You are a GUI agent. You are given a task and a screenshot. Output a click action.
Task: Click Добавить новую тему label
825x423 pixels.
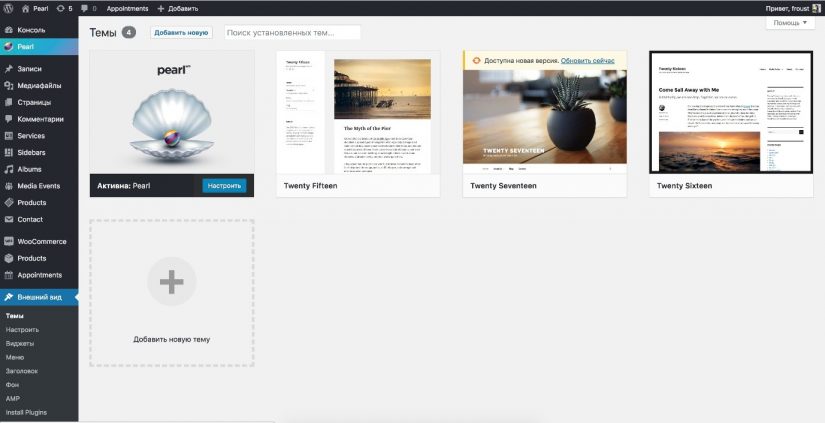pos(172,339)
